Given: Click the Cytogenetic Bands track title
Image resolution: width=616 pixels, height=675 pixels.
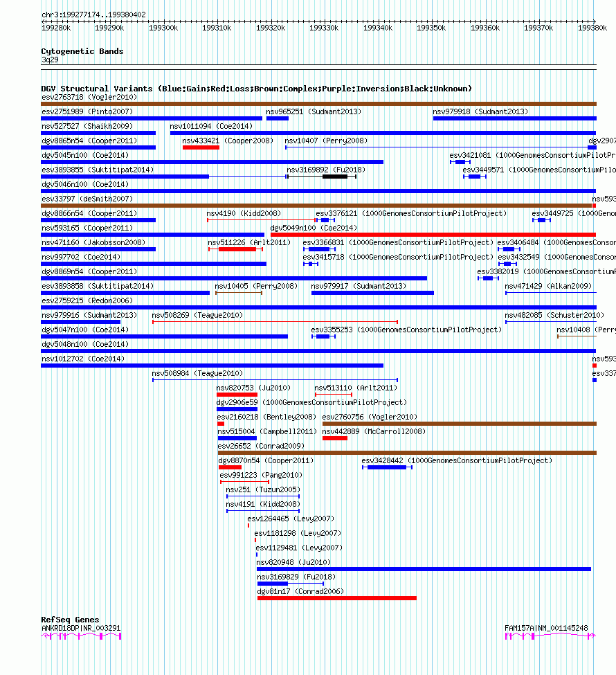Looking at the screenshot, I should pos(82,51).
